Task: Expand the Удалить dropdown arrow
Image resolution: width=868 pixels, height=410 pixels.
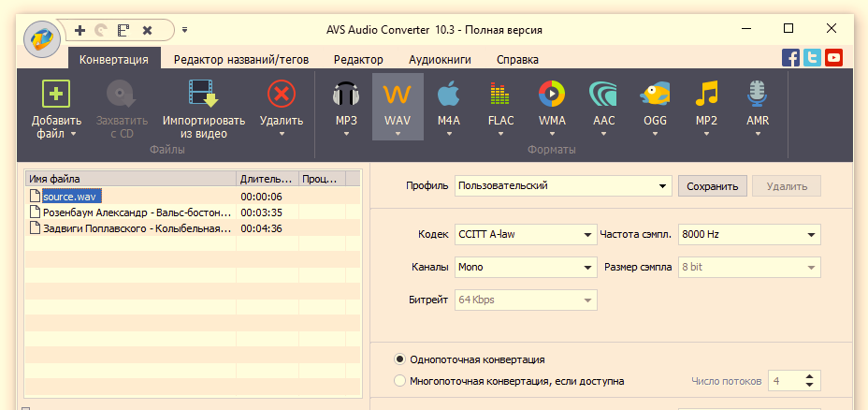Action: click(282, 134)
